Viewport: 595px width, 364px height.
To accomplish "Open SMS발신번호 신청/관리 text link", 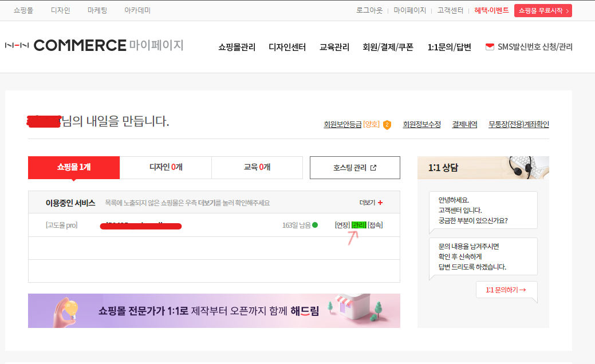I will point(535,47).
